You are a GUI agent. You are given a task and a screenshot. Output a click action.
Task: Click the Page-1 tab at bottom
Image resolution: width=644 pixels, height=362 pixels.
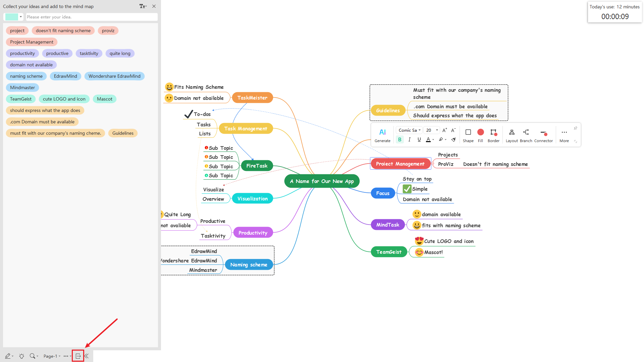[x=50, y=356]
